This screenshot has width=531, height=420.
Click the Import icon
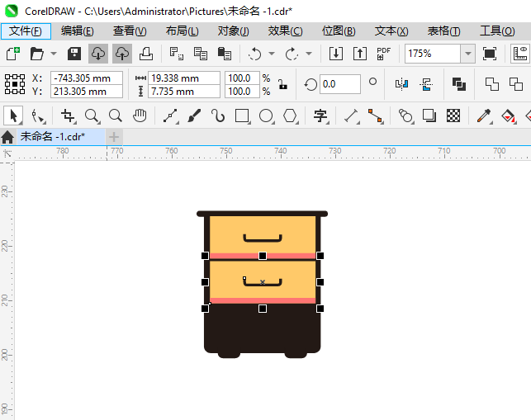(x=336, y=54)
